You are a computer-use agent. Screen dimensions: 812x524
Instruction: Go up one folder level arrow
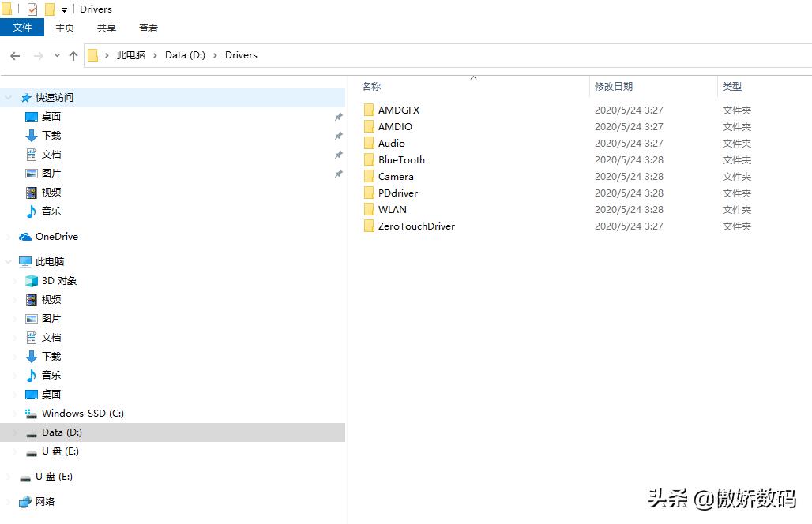coord(73,55)
